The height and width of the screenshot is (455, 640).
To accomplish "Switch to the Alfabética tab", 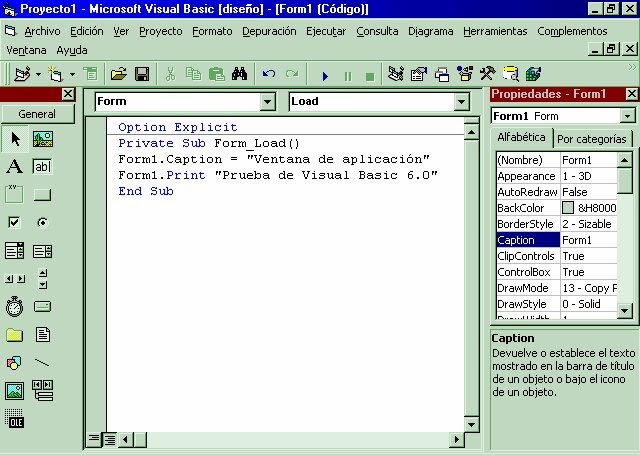I will click(x=521, y=137).
